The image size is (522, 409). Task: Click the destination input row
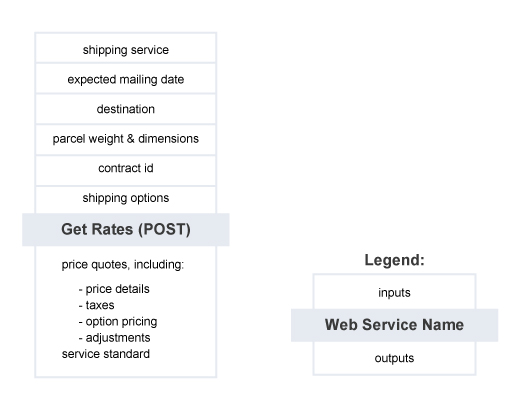(126, 109)
